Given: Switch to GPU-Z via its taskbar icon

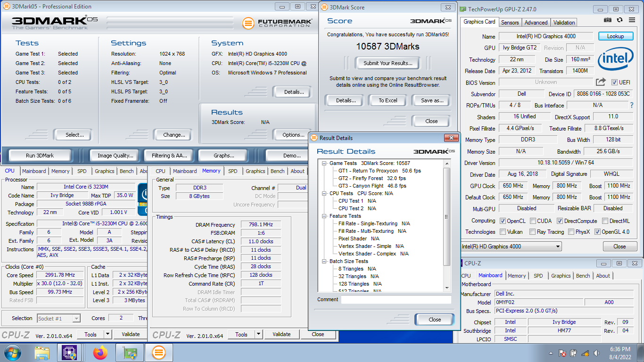Looking at the screenshot, I should pos(129,353).
